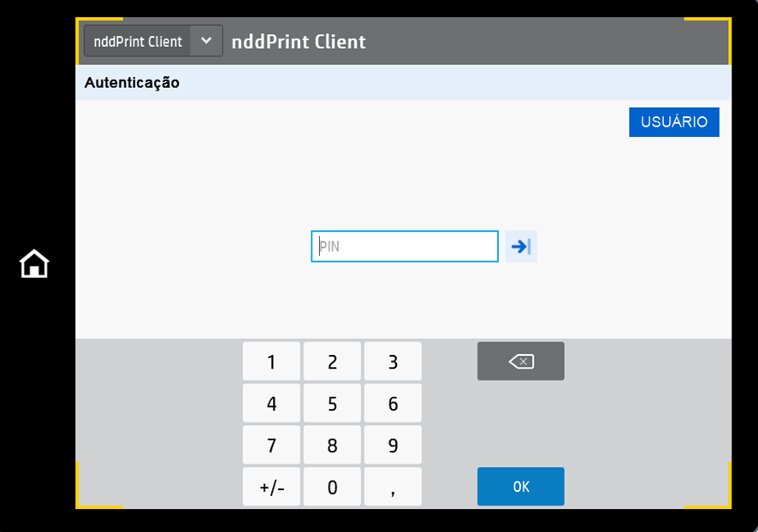Viewport: 758px width, 532px height.
Task: Tap digit 2 on the keypad
Action: point(332,362)
